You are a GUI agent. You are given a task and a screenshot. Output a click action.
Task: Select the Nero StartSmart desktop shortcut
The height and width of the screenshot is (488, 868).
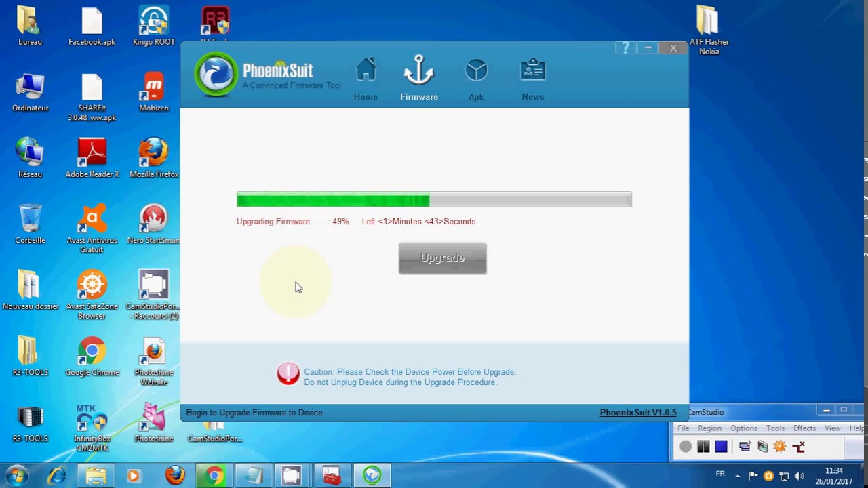154,224
